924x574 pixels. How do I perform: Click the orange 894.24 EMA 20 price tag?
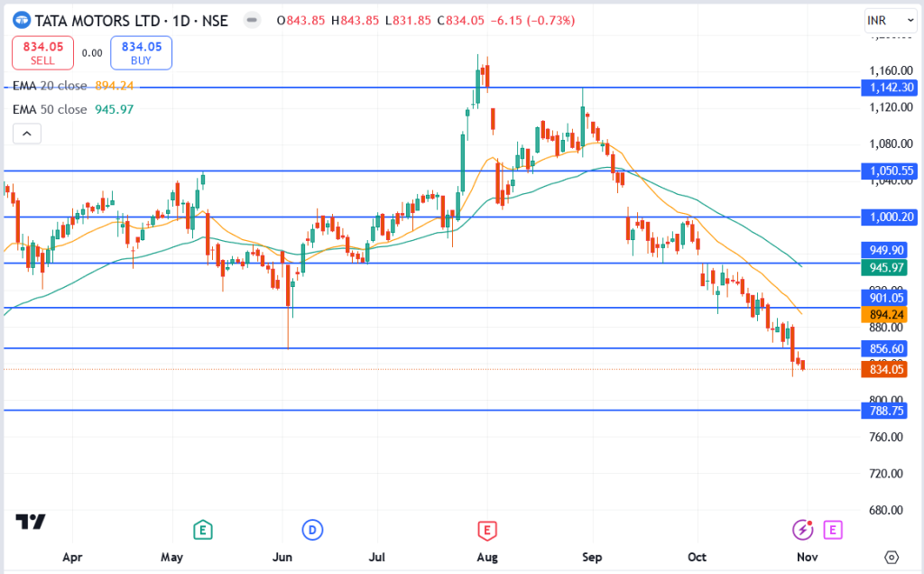(x=884, y=315)
